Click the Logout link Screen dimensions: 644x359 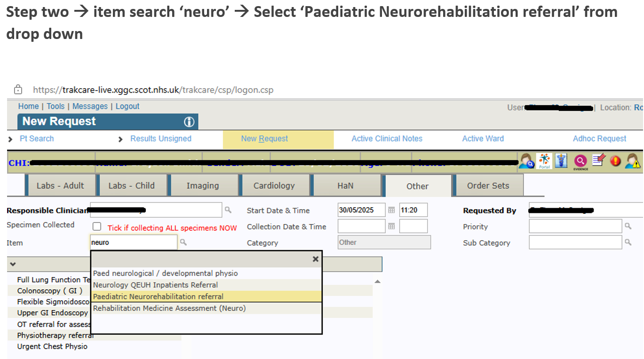[x=127, y=106]
